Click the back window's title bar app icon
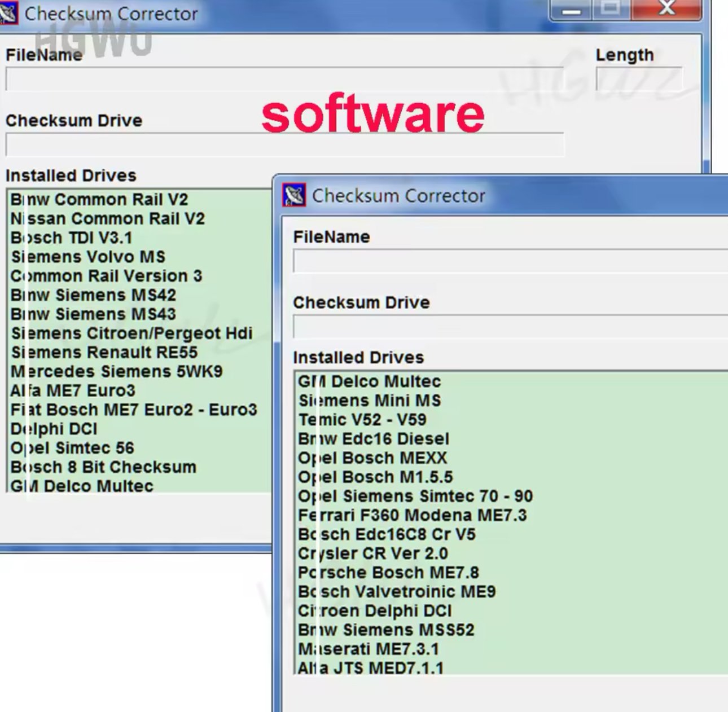The image size is (728, 712). [x=8, y=13]
